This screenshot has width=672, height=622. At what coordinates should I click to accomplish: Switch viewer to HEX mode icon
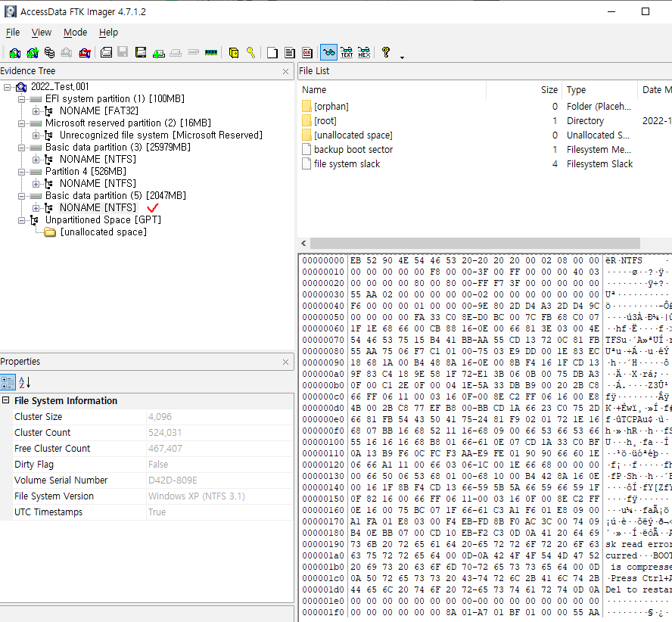364,53
